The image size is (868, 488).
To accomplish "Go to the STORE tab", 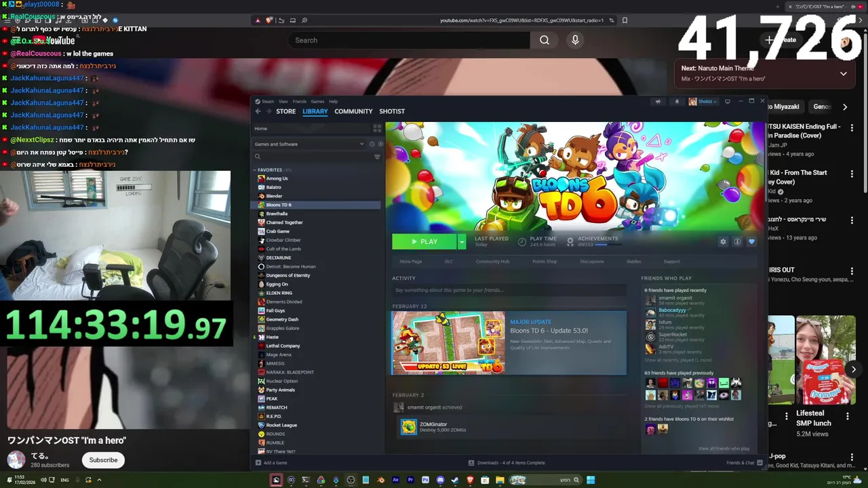I will tap(285, 111).
